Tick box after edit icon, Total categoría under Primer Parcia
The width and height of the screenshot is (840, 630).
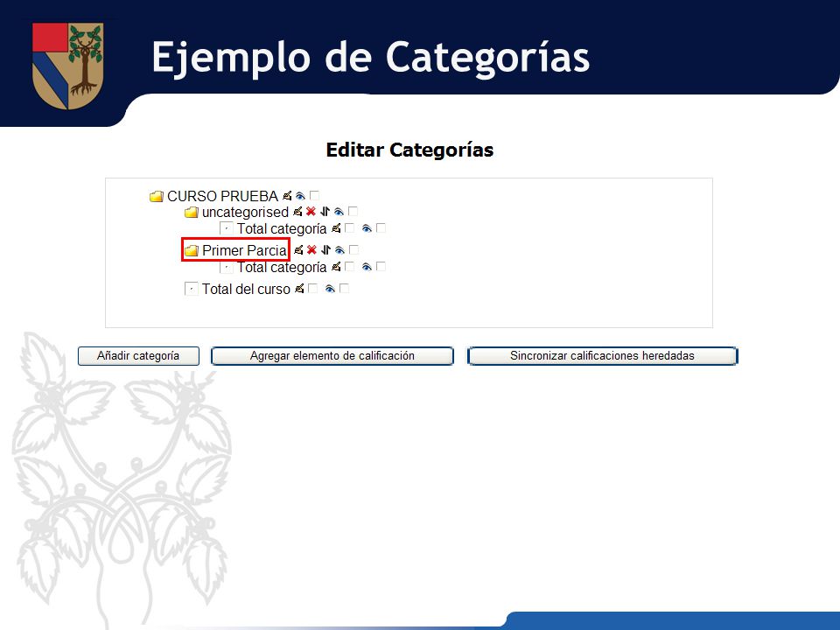[349, 266]
